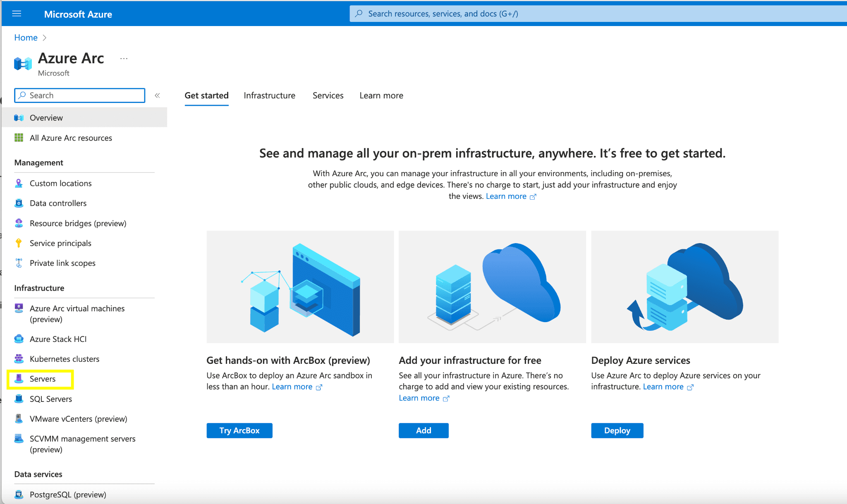Focus the global search resources field
Image resolution: width=847 pixels, height=504 pixels.
coord(596,14)
